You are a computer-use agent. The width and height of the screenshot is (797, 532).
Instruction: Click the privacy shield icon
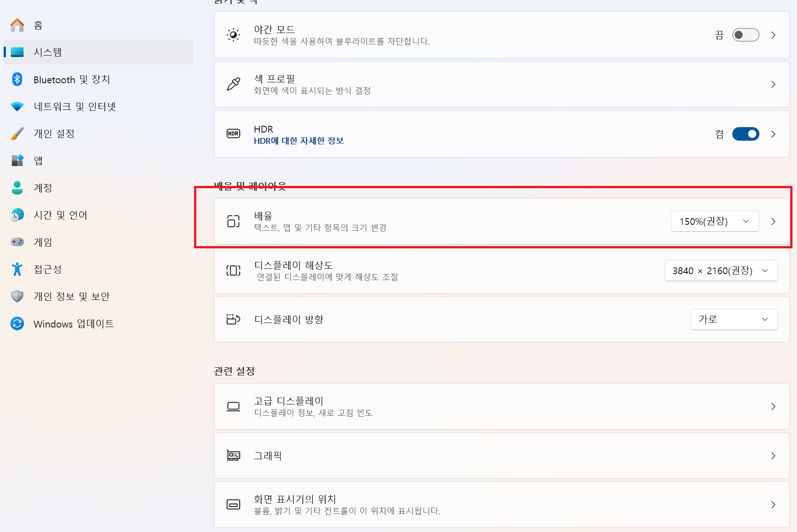(17, 296)
